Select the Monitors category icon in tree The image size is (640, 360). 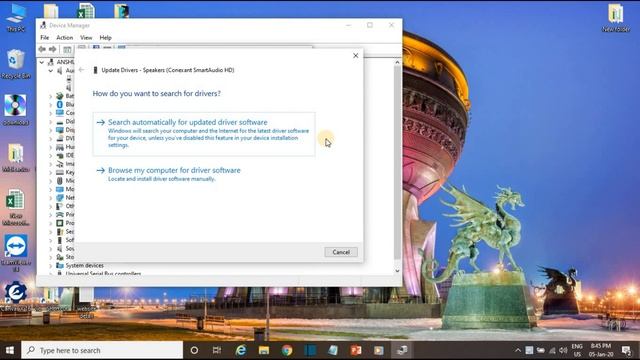click(60, 189)
